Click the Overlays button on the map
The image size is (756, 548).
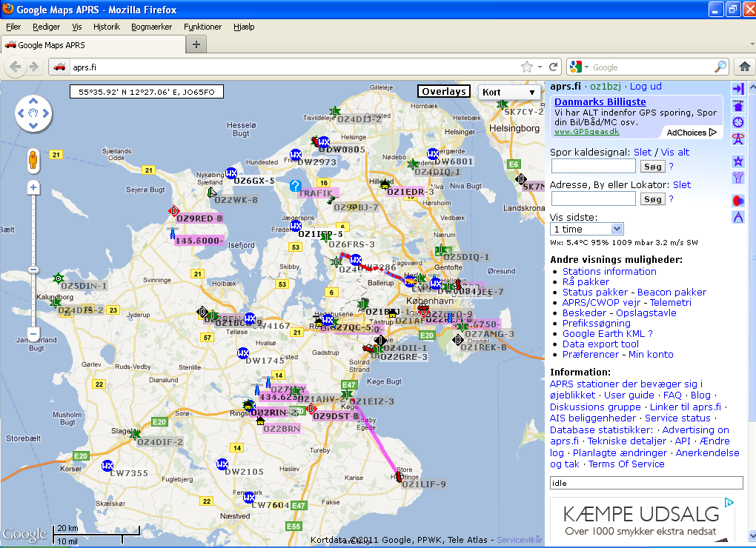(x=443, y=92)
